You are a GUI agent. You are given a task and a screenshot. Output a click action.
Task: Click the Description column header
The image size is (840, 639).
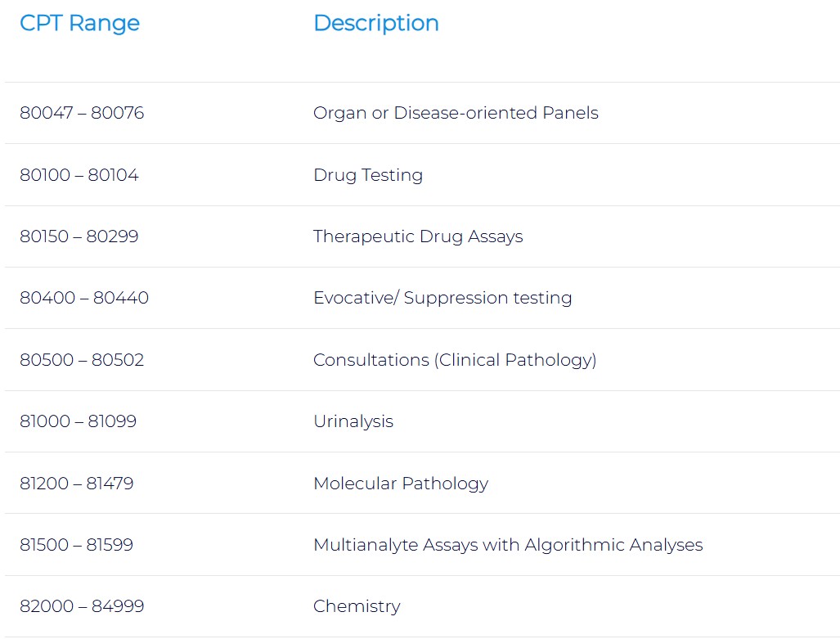(x=375, y=23)
